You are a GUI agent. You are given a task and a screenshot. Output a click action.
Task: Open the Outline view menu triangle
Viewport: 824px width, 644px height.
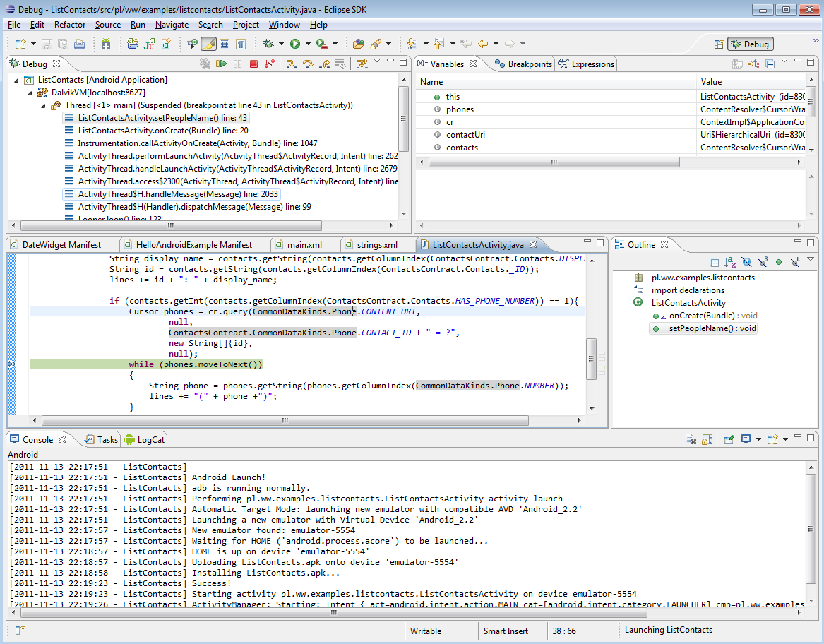point(811,259)
